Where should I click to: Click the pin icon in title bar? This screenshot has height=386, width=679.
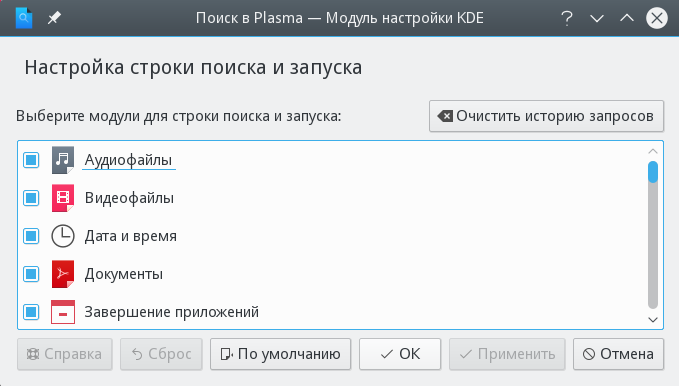pyautogui.click(x=54, y=18)
